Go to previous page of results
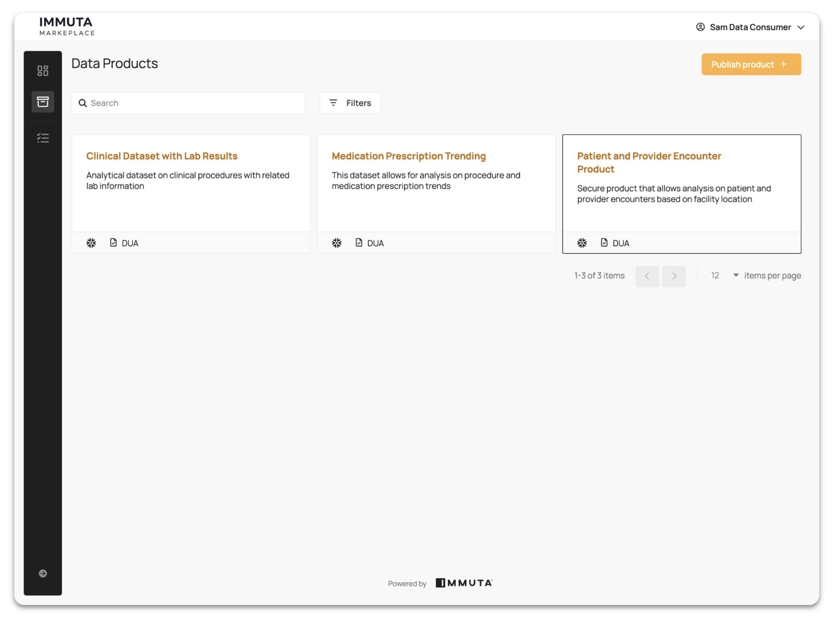Image resolution: width=840 pixels, height=625 pixels. (647, 276)
